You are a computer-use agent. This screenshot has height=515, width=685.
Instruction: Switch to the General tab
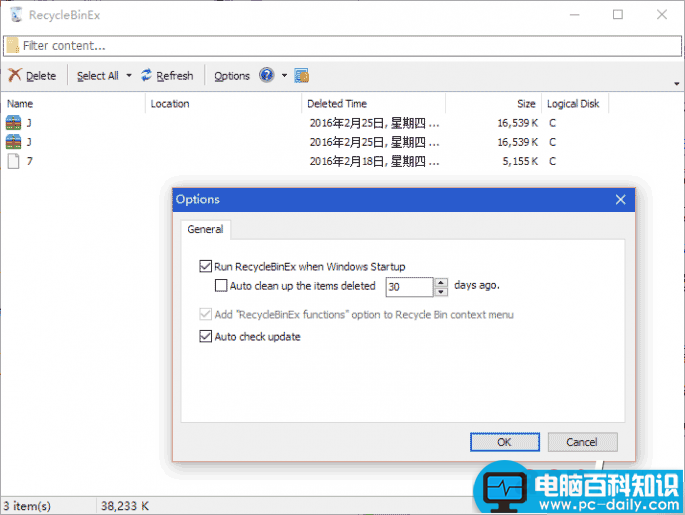(205, 230)
